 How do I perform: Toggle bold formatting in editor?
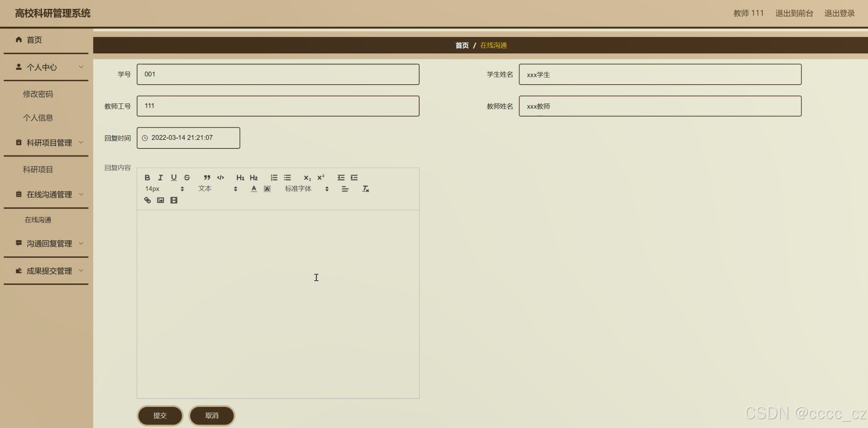(x=147, y=178)
